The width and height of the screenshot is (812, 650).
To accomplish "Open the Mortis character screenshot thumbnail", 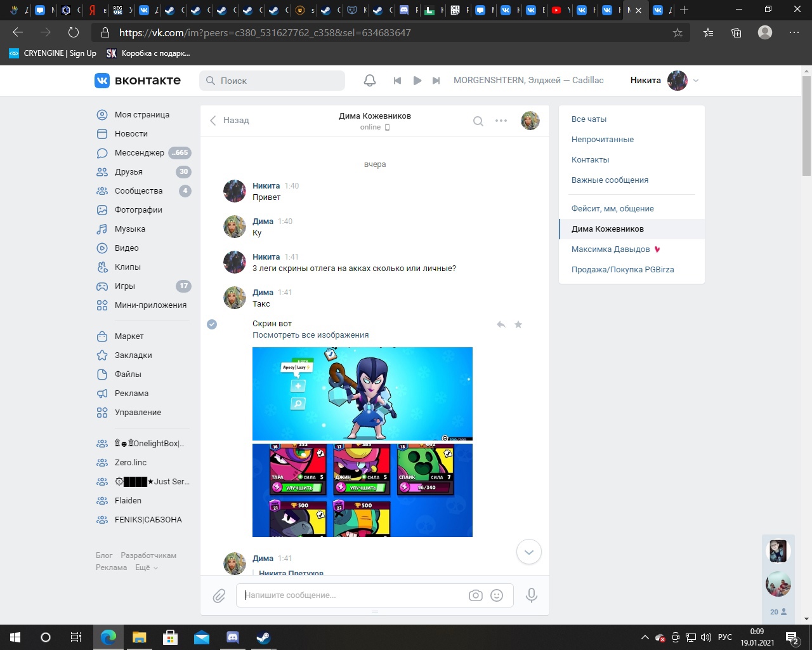I will click(x=362, y=394).
